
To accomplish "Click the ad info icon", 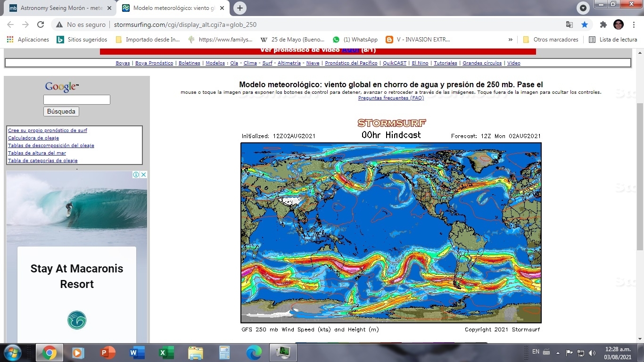I will [136, 174].
